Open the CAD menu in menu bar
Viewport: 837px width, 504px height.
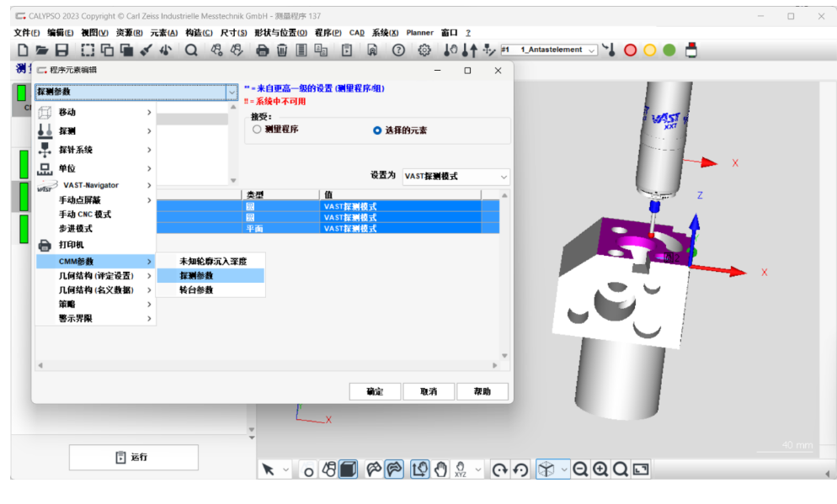coord(356,33)
